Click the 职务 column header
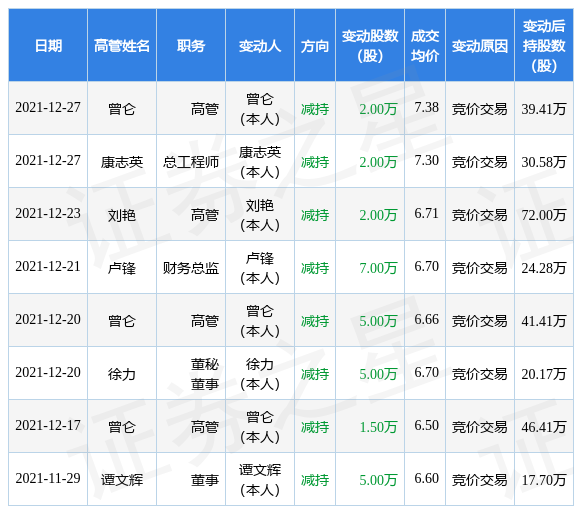This screenshot has width=574, height=514. [x=191, y=46]
